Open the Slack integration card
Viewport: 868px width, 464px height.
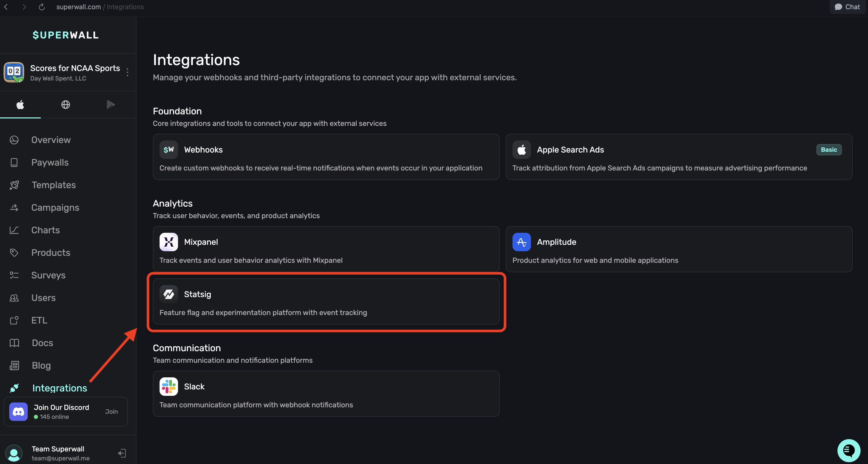(326, 394)
